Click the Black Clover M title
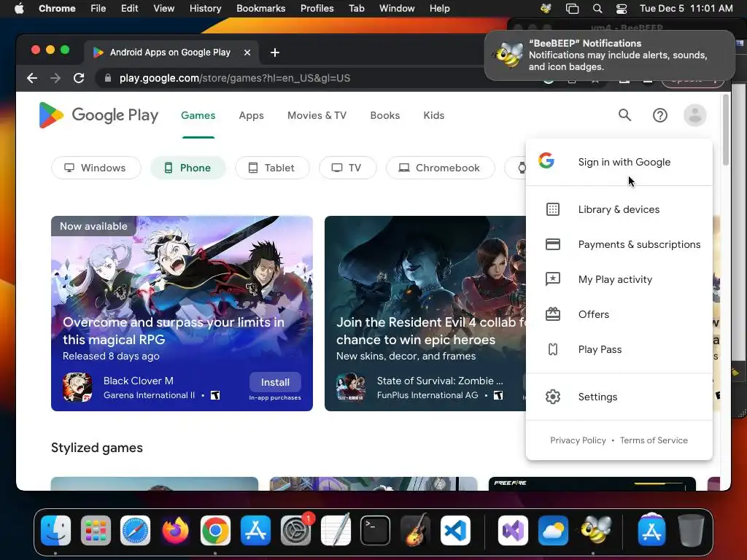This screenshot has width=747, height=560. click(x=138, y=381)
